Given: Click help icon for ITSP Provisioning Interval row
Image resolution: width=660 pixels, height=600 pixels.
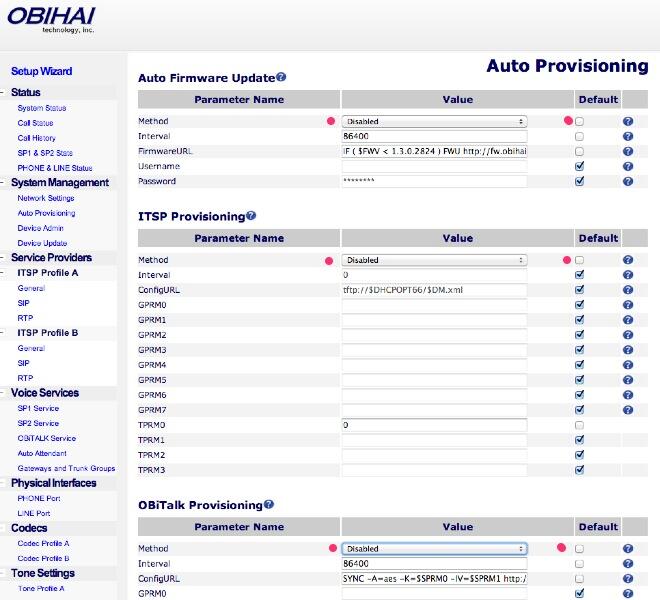Looking at the screenshot, I should click(628, 275).
